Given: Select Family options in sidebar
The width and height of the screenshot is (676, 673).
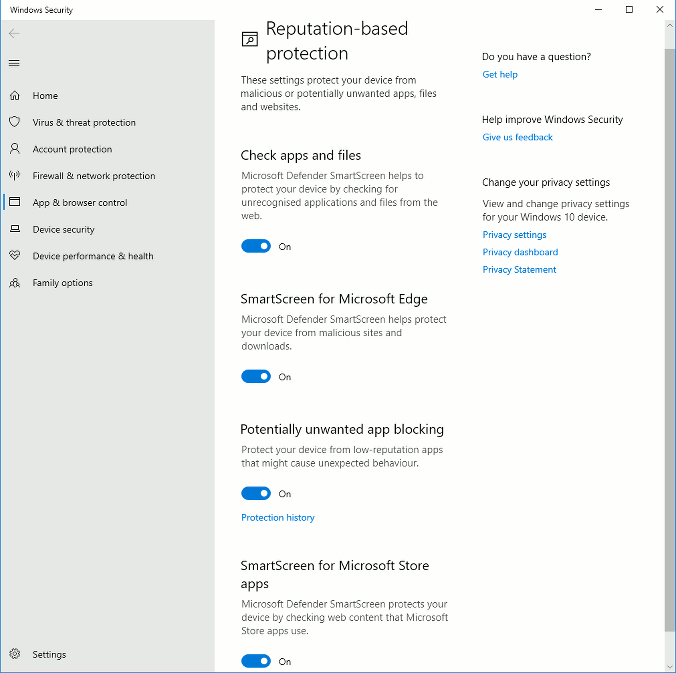Looking at the screenshot, I should (x=108, y=282).
